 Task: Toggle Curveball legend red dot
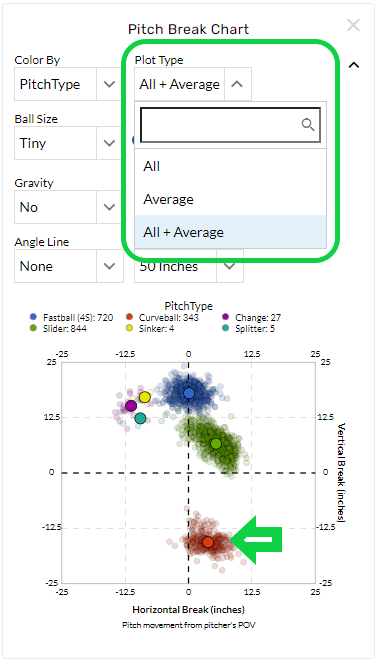point(129,317)
